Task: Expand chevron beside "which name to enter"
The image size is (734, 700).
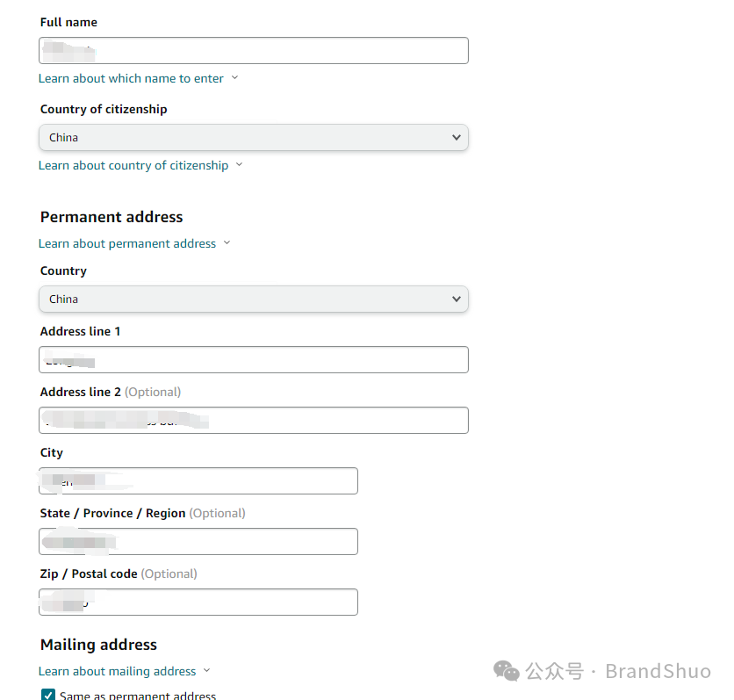Action: click(234, 78)
